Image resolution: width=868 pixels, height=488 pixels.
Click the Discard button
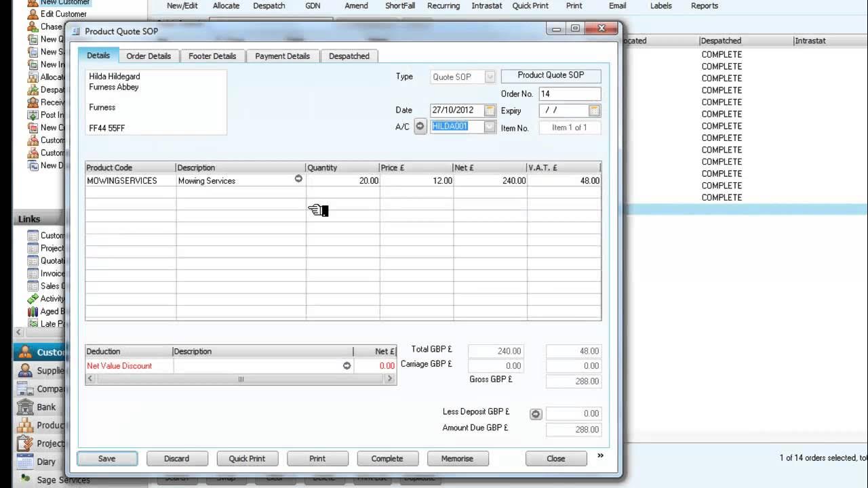point(177,459)
